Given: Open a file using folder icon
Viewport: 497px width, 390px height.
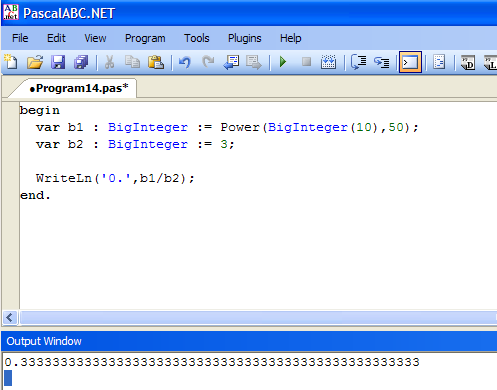Looking at the screenshot, I should (35, 62).
